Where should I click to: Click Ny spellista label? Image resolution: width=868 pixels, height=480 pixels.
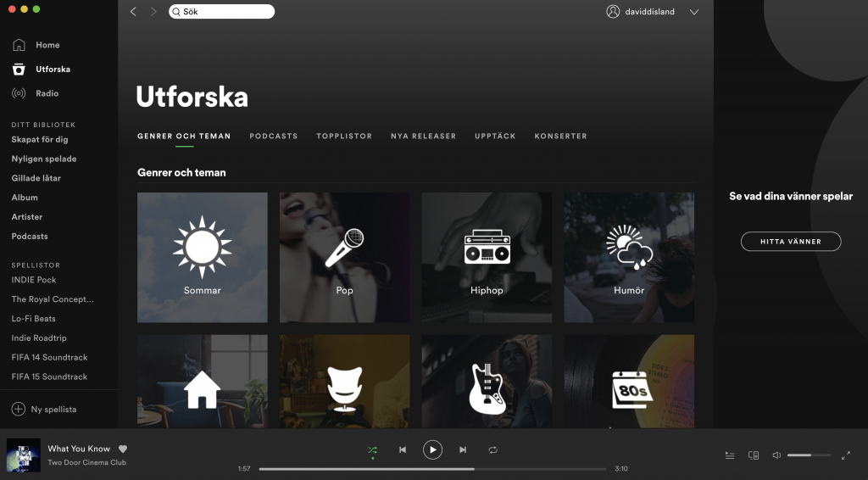[53, 410]
